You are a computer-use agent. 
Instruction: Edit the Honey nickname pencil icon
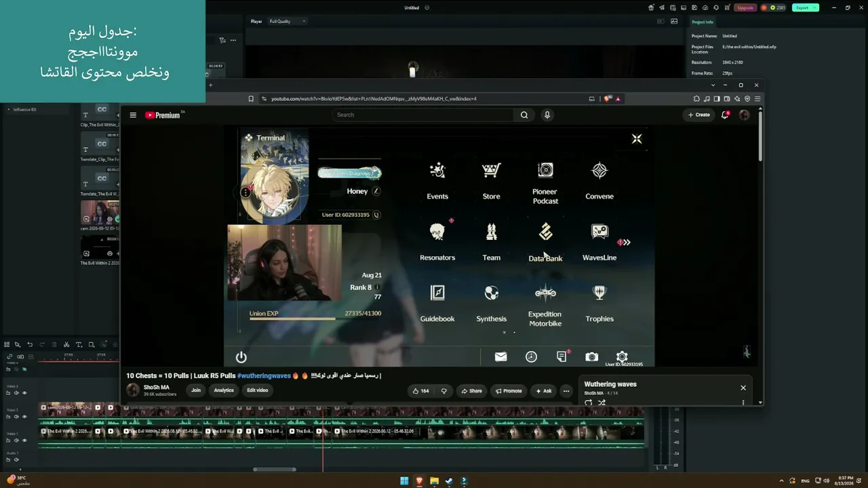(x=376, y=191)
